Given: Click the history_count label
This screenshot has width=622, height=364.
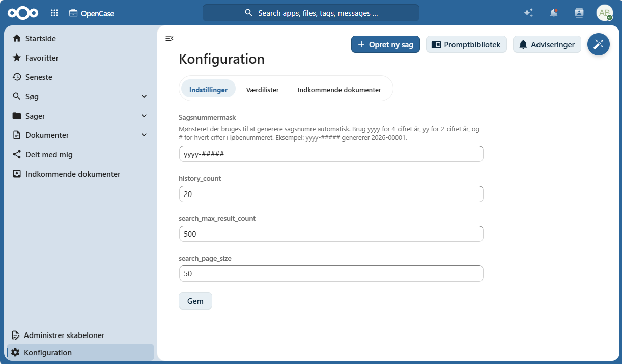Looking at the screenshot, I should pyautogui.click(x=200, y=179).
